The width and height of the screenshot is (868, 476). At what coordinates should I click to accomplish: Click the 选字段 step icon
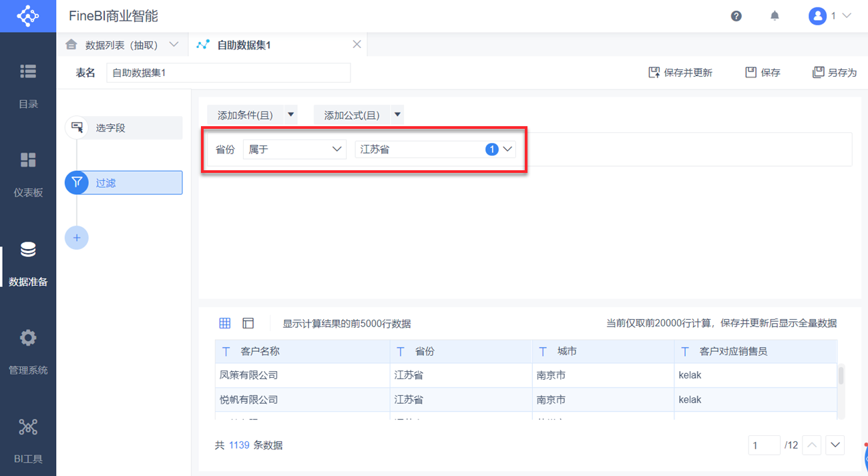pos(77,128)
